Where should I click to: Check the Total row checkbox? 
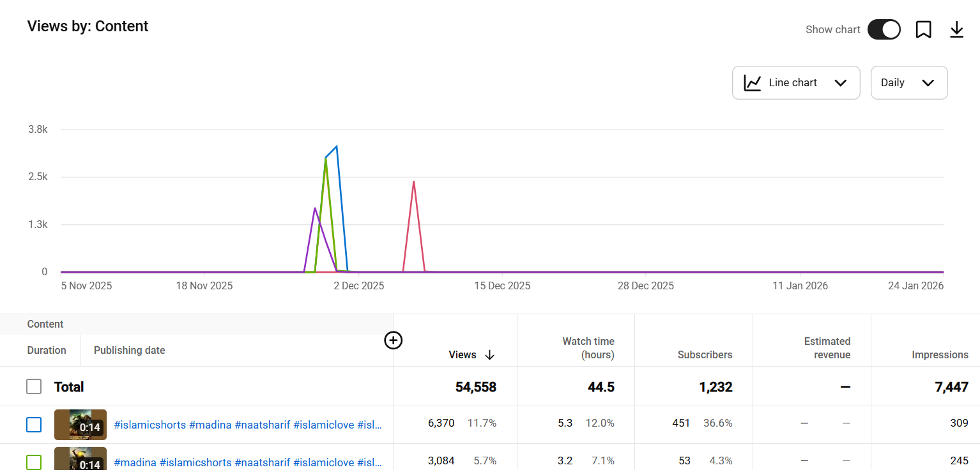(34, 386)
